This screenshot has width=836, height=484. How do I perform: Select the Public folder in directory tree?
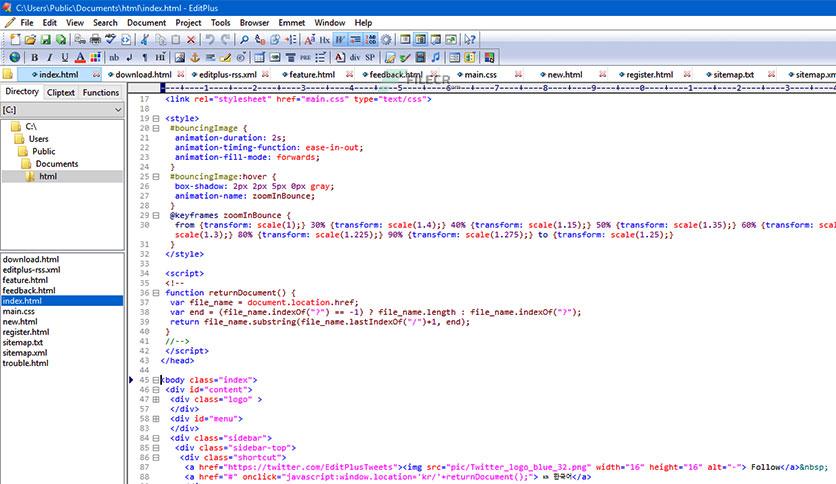pyautogui.click(x=44, y=151)
